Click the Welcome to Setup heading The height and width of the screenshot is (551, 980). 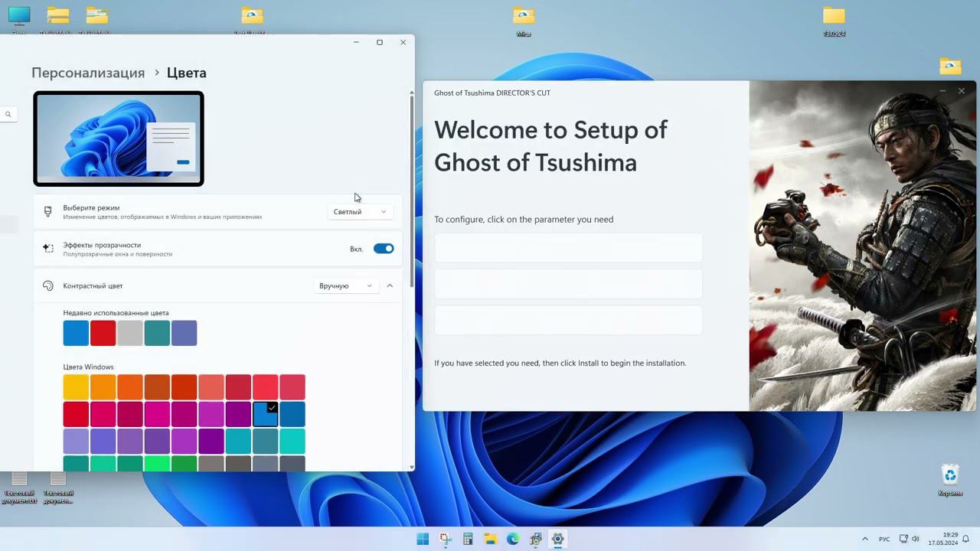click(550, 146)
